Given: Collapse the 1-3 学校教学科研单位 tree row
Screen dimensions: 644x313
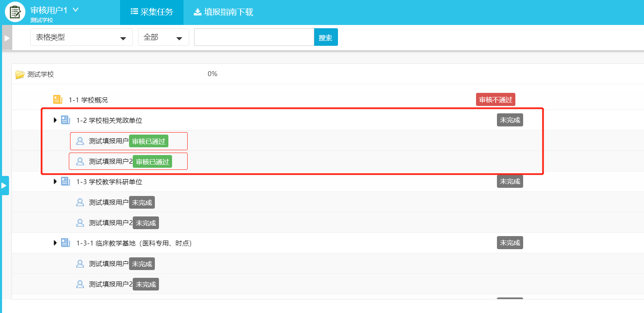Looking at the screenshot, I should pos(55,181).
